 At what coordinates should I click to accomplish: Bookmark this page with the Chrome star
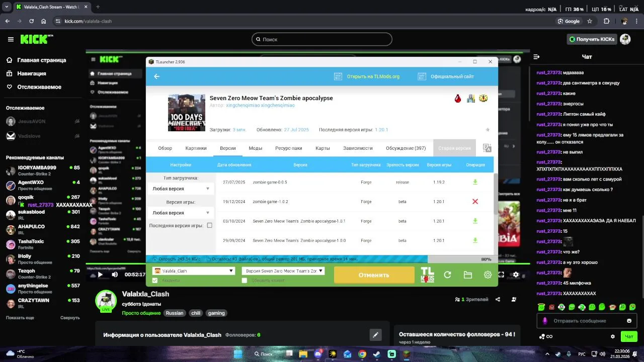[x=590, y=21]
